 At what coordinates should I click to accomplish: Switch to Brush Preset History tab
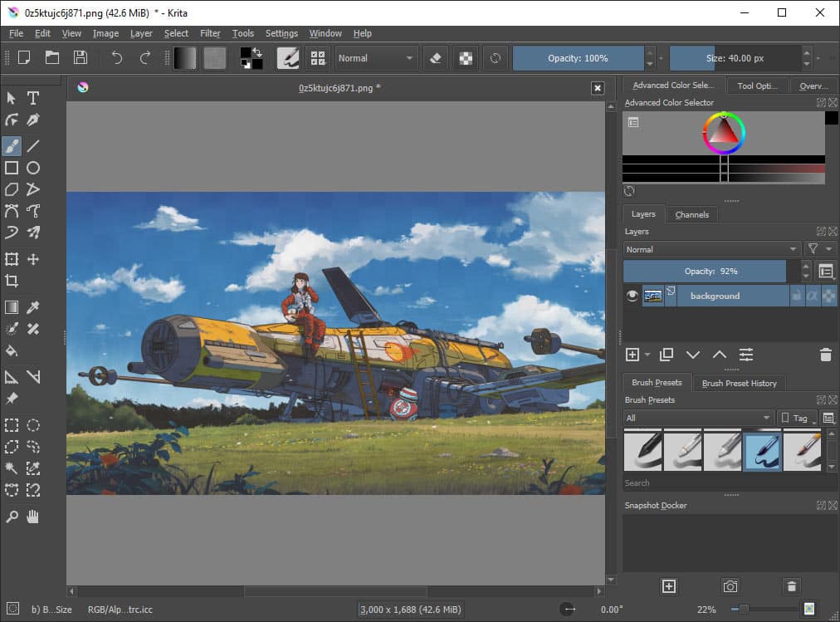pos(740,383)
